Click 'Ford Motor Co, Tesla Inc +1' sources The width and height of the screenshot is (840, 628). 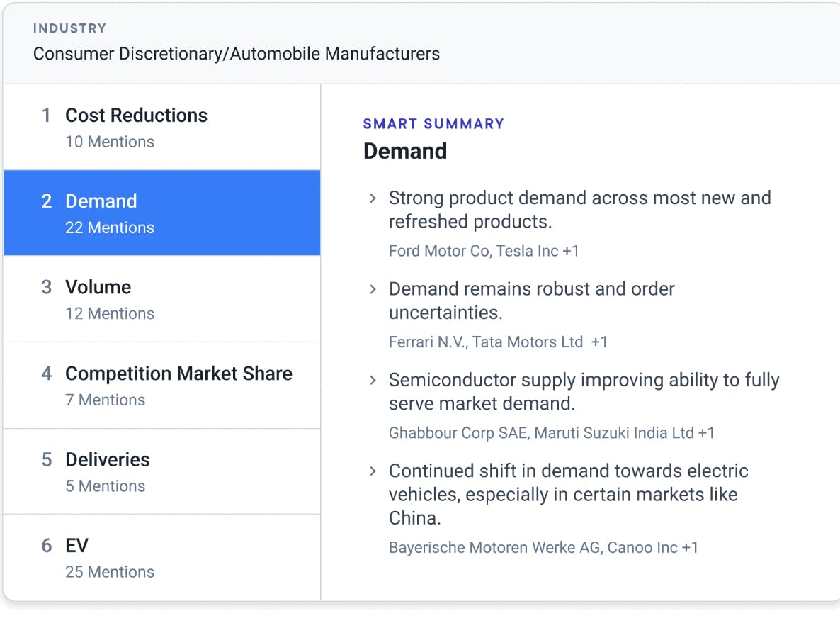pos(484,251)
